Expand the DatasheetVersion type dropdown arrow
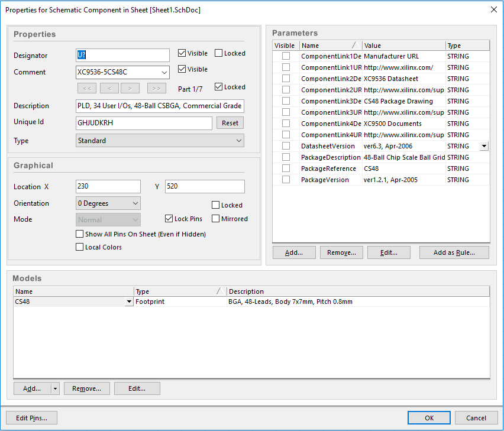Viewport: 504px width, 431px height. (x=484, y=146)
